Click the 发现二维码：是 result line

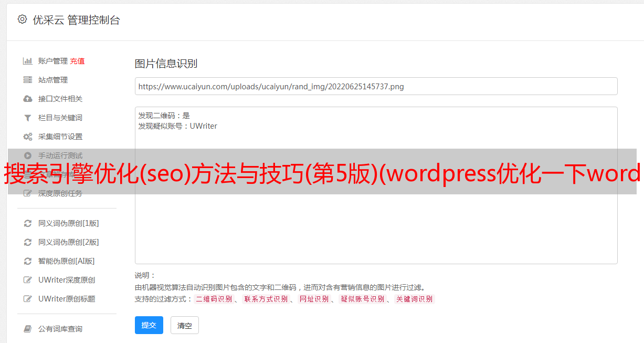[x=164, y=116]
